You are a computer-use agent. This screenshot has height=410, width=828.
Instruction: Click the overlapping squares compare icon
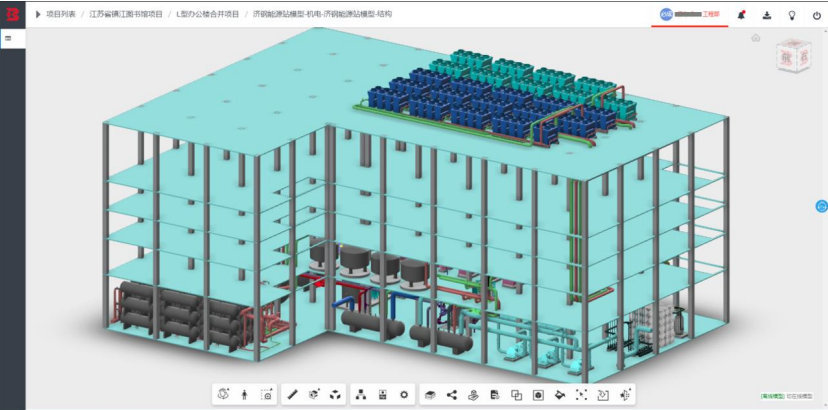(x=516, y=395)
